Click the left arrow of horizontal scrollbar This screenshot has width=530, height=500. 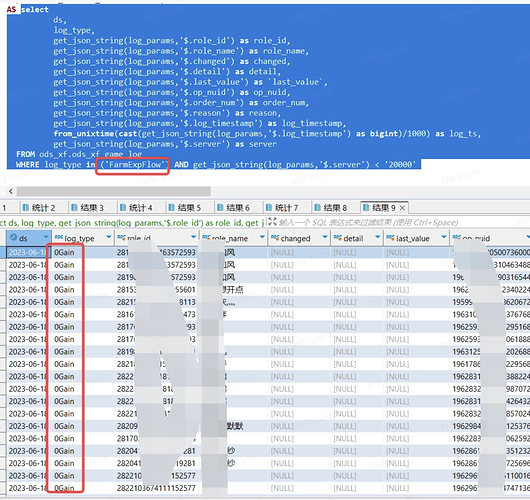tap(11, 192)
